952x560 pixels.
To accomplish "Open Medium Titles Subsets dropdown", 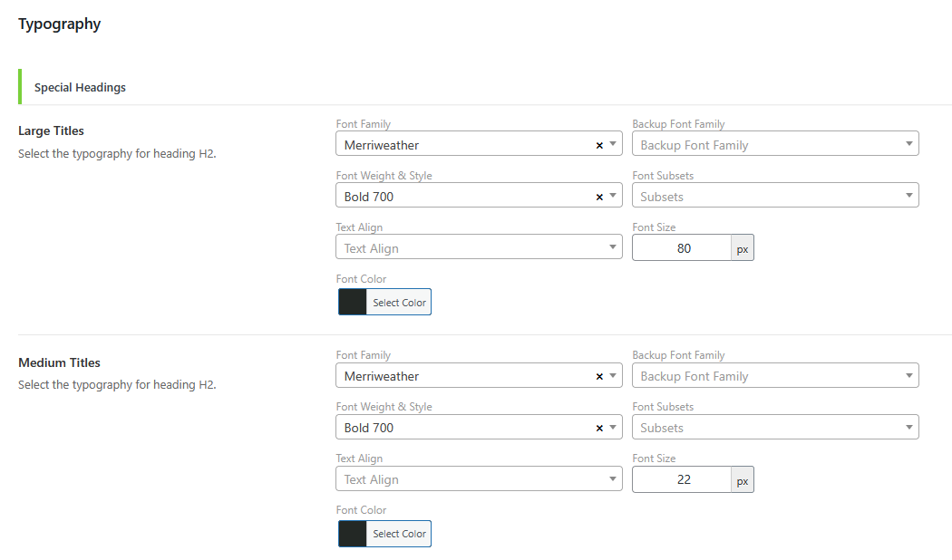I will point(775,427).
